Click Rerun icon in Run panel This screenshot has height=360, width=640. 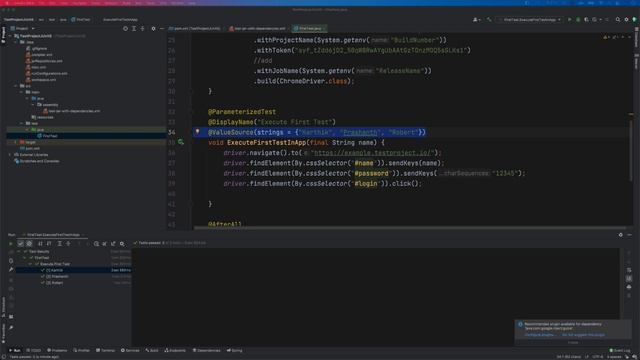pos(11,244)
